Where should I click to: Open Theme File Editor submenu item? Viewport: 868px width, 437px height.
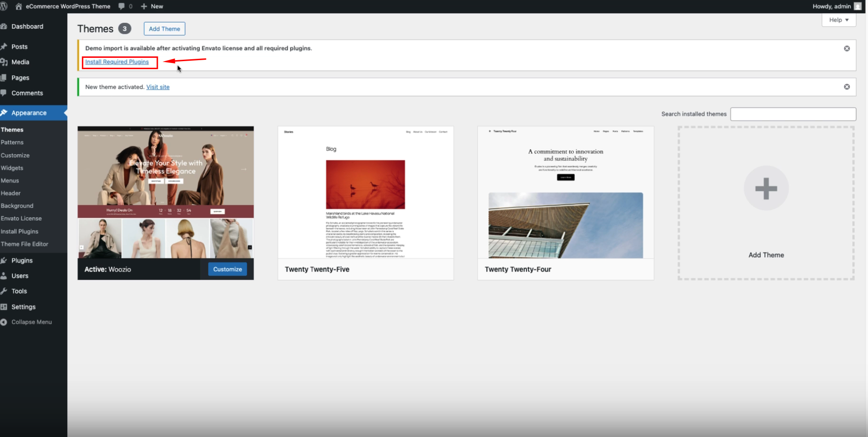coord(25,244)
